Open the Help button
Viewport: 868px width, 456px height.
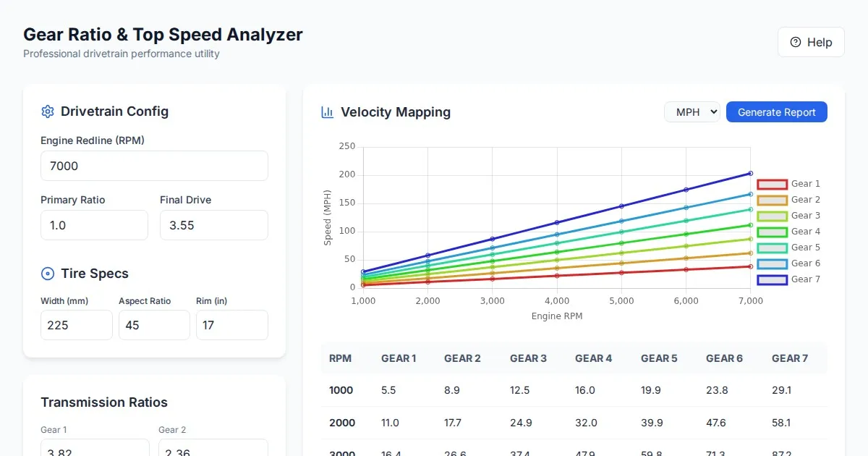(811, 42)
